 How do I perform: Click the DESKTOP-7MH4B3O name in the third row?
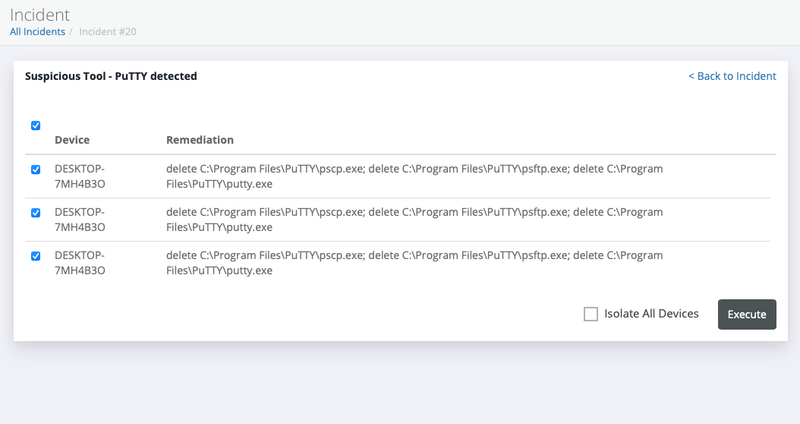(x=80, y=263)
